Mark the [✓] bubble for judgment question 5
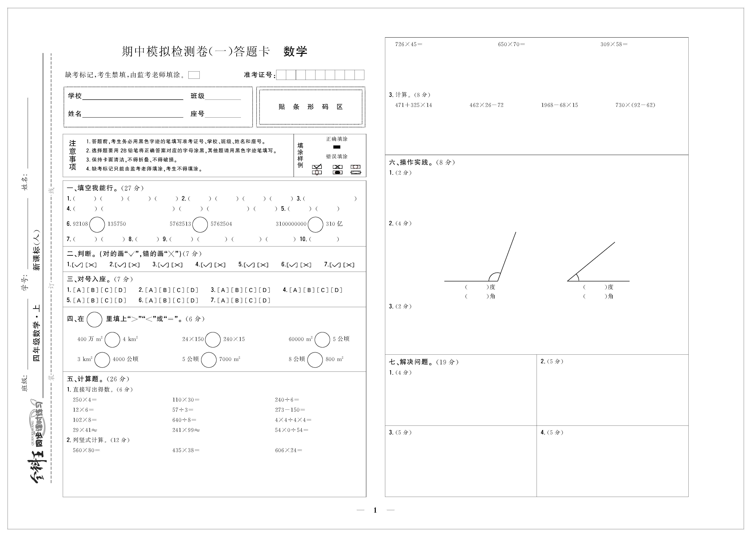This screenshot has height=535, width=756. [249, 265]
